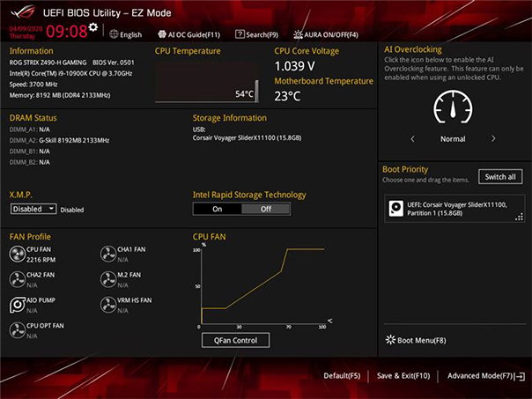
Task: Click the AURA light bulb icon
Action: pyautogui.click(x=298, y=34)
